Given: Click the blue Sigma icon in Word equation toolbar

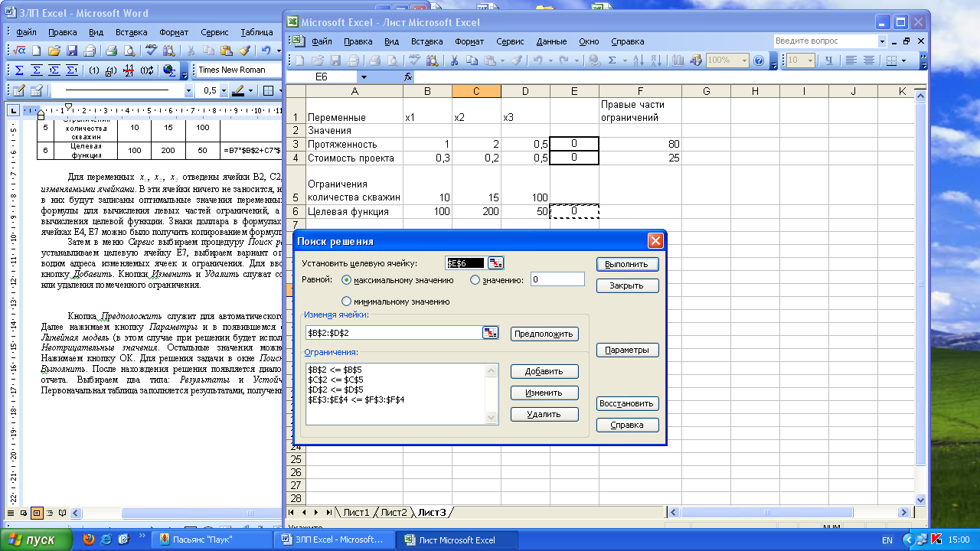Looking at the screenshot, I should (19, 70).
